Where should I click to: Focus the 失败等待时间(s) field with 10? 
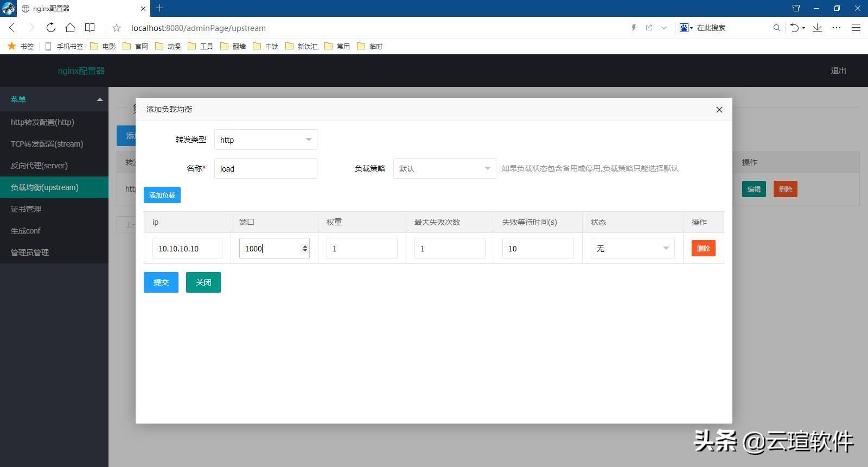tap(538, 248)
